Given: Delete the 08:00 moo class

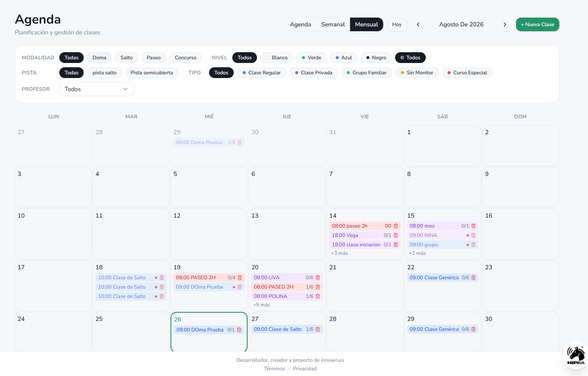Looking at the screenshot, I should 473,226.
